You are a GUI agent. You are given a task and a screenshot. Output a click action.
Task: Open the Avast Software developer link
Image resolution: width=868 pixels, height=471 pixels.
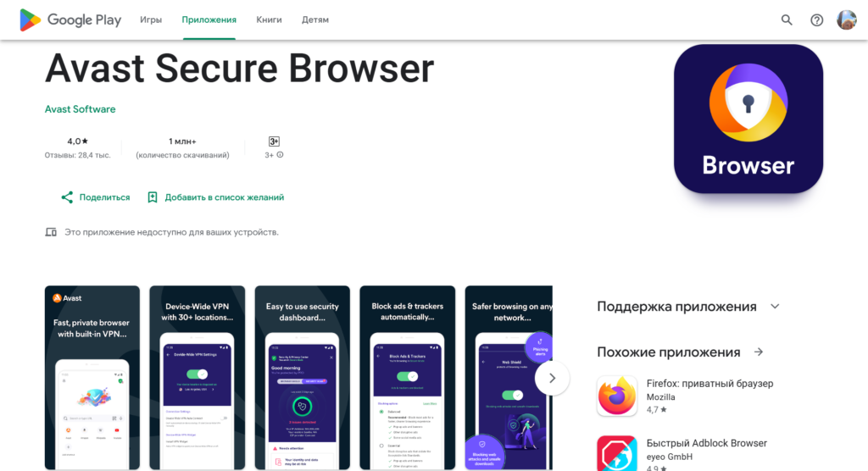(x=81, y=109)
